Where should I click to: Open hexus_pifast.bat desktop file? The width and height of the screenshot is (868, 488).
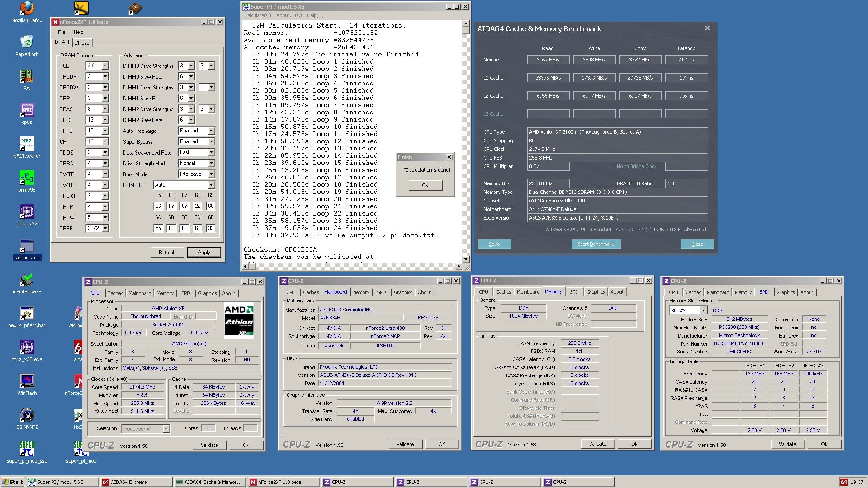27,317
